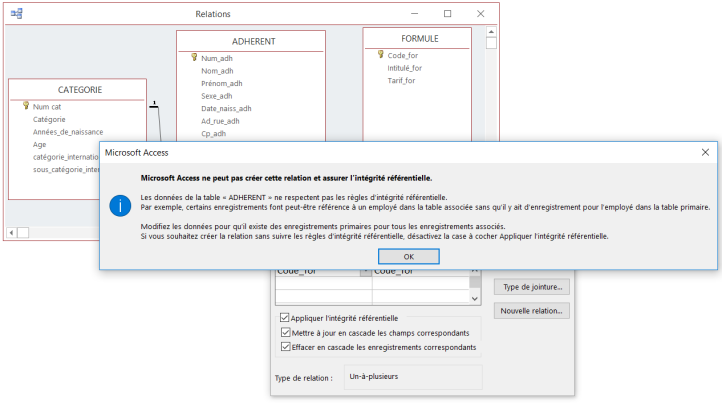Uncheck Appliquer l'intégrité référentielle
The width and height of the screenshot is (722, 420).
click(x=285, y=318)
